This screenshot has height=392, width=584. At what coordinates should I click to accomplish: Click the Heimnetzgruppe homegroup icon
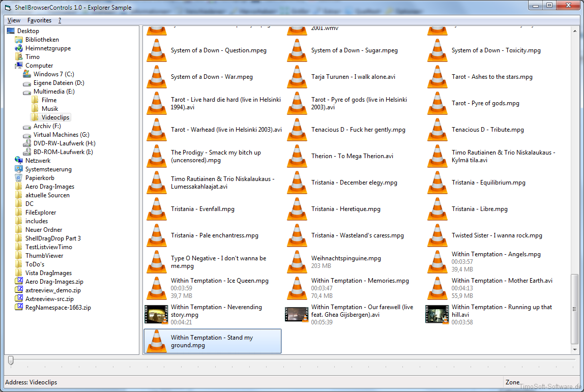pyautogui.click(x=19, y=48)
